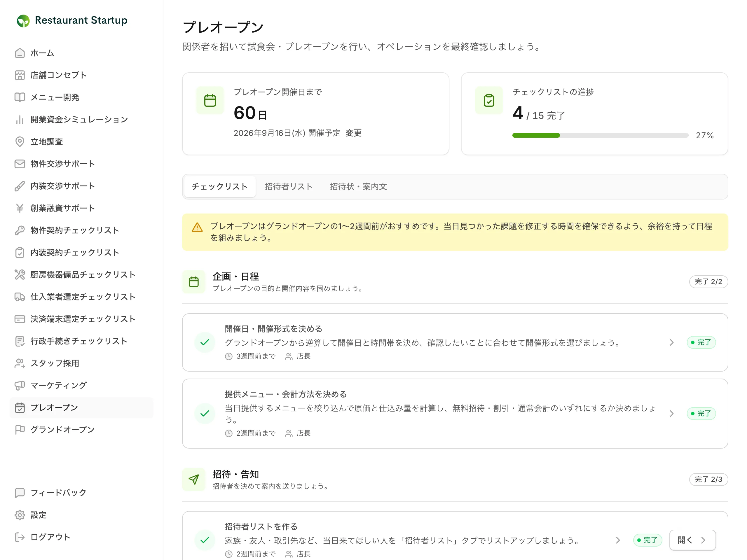Click the 創業融資サポート yen icon
Viewport: 747px width, 560px height.
pyautogui.click(x=20, y=208)
